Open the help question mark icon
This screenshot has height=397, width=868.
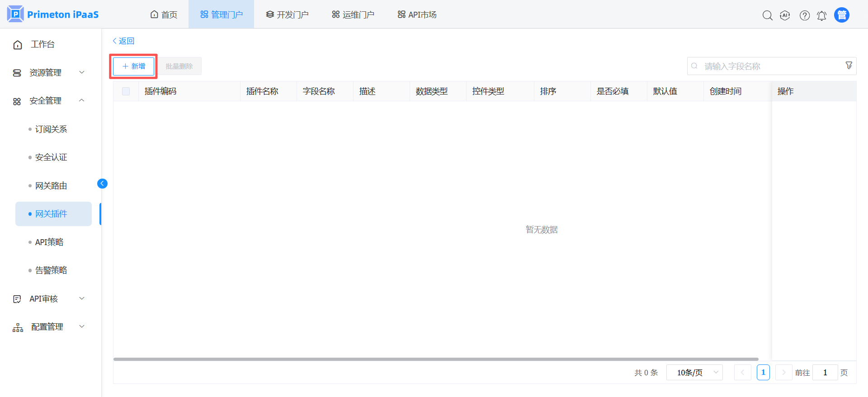coord(805,15)
